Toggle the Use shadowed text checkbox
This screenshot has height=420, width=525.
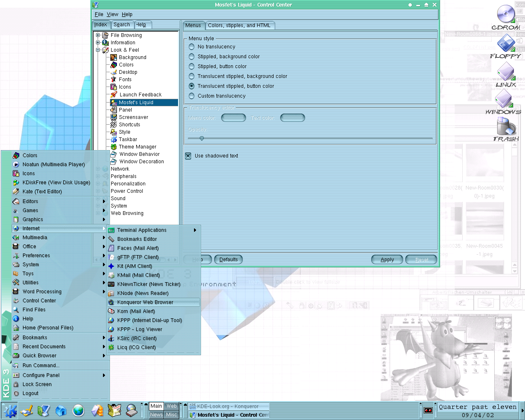pyautogui.click(x=188, y=156)
